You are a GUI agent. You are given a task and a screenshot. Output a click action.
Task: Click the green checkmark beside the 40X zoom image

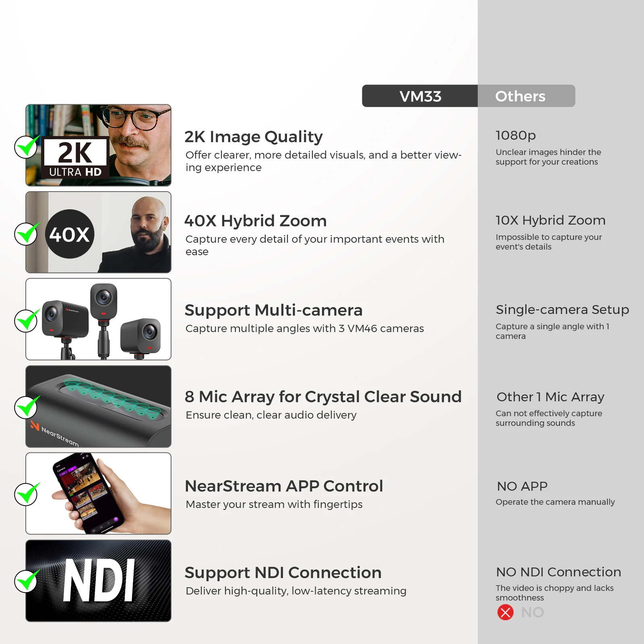pos(27,233)
